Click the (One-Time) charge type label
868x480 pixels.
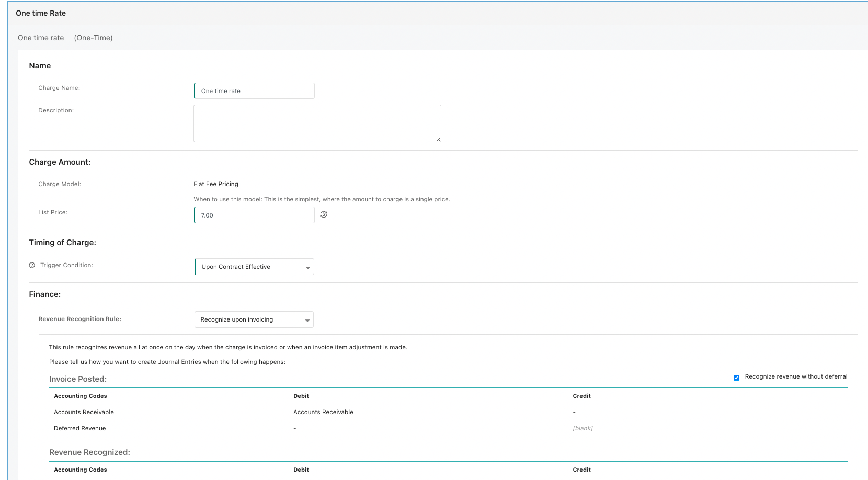point(93,38)
